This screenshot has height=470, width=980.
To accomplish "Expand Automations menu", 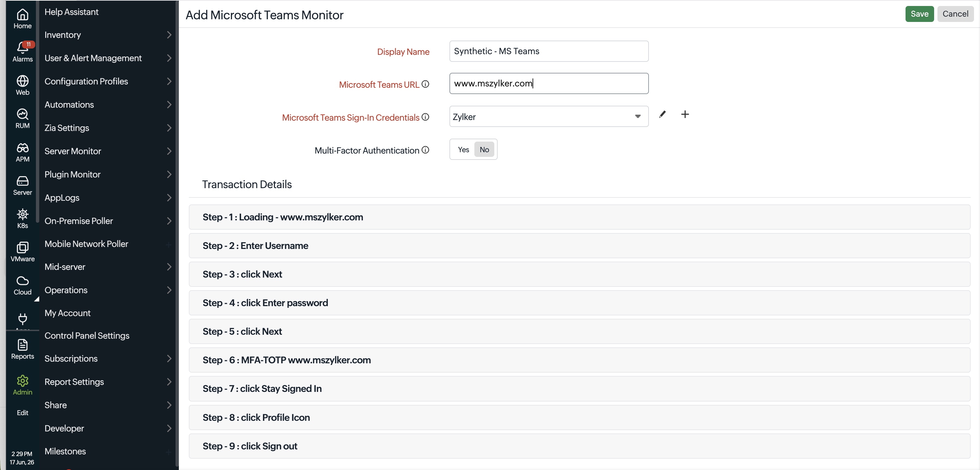I will 108,105.
